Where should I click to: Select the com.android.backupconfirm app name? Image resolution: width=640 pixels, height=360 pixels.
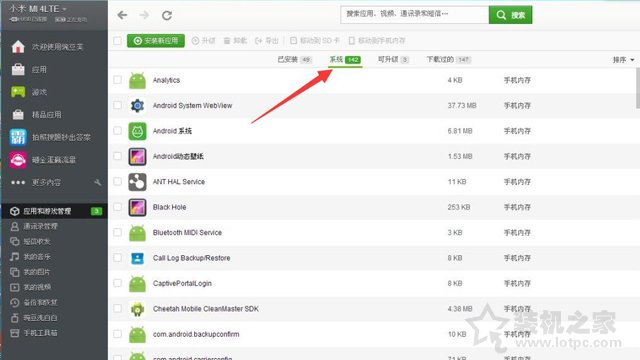[196, 334]
